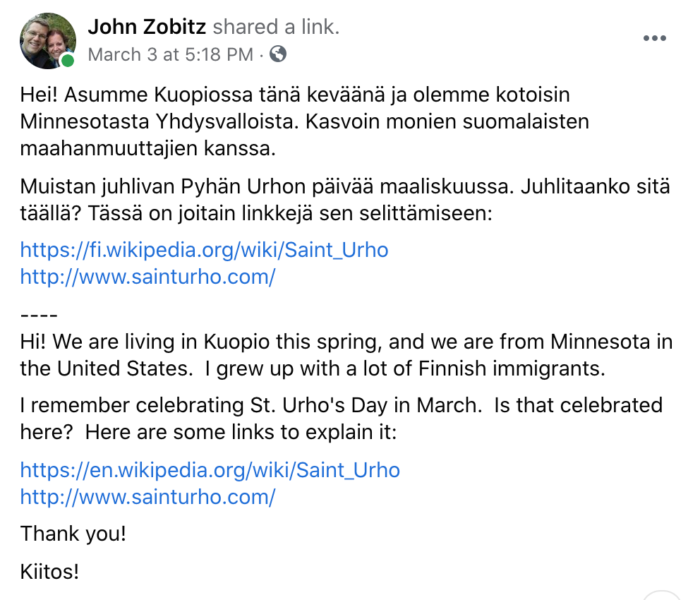This screenshot has height=600, width=700.
Task: Open John Zobitz's profile name link
Action: [147, 27]
